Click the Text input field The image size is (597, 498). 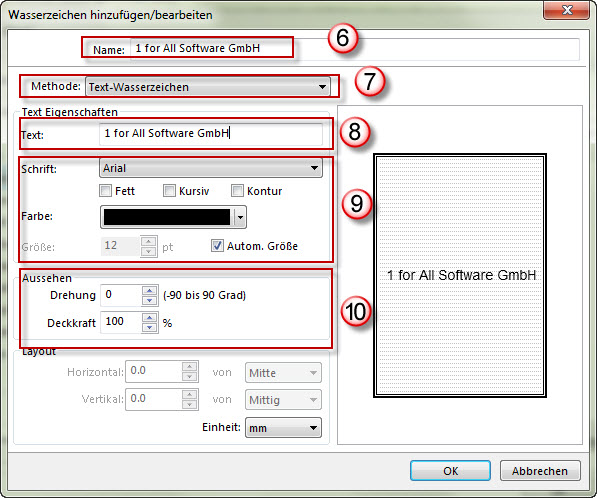211,134
